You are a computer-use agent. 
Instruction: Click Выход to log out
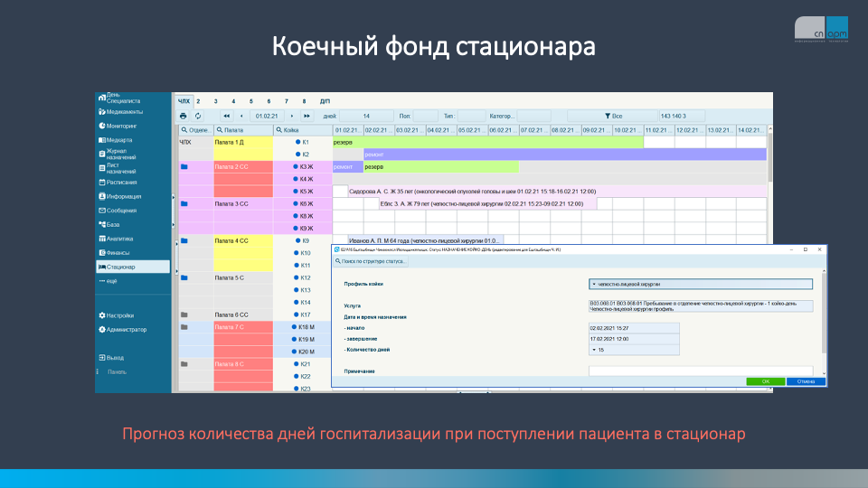[x=111, y=358]
